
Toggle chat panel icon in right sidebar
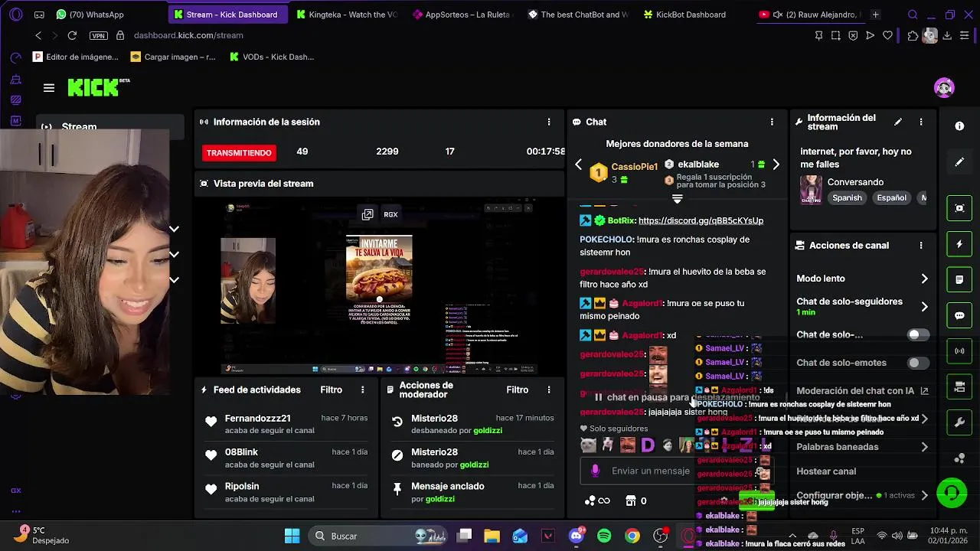click(x=959, y=315)
